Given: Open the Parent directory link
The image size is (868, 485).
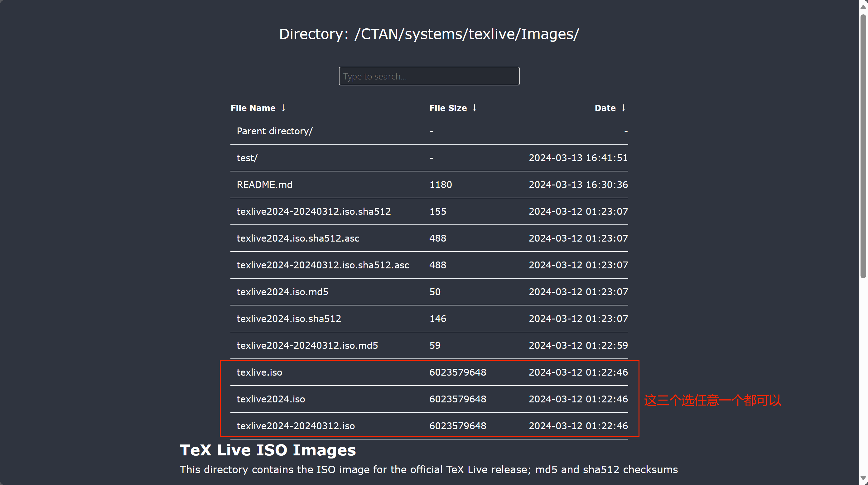Looking at the screenshot, I should point(274,131).
